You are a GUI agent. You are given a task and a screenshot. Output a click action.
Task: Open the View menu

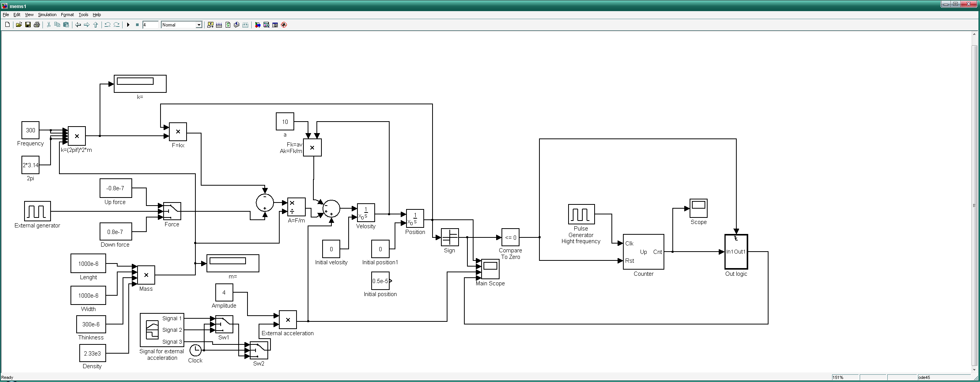(x=29, y=15)
